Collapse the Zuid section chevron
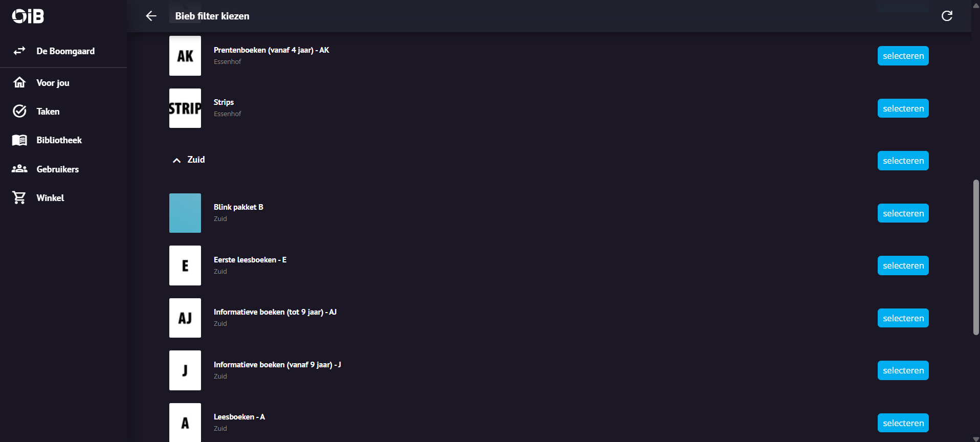Image resolution: width=980 pixels, height=442 pixels. click(176, 160)
